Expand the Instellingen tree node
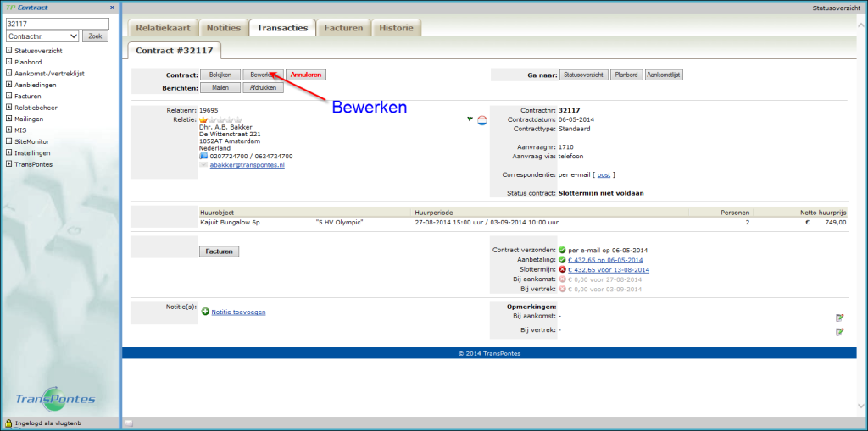 (x=8, y=153)
